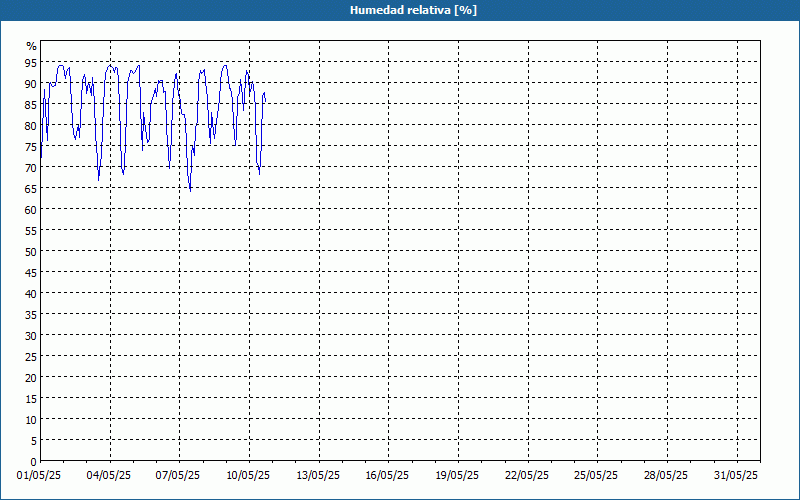The image size is (800, 500).
Task: Click the 07/05/25 date label
Action: pyautogui.click(x=178, y=476)
